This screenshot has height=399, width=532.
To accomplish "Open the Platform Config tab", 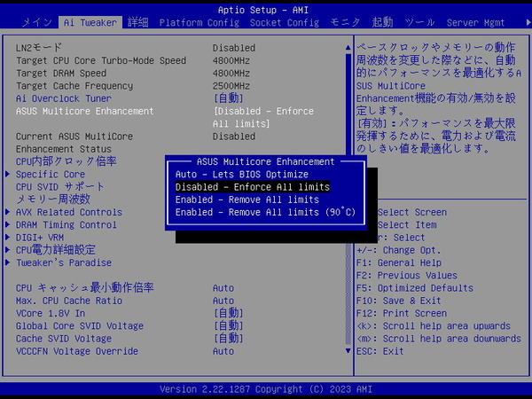I will tap(199, 23).
